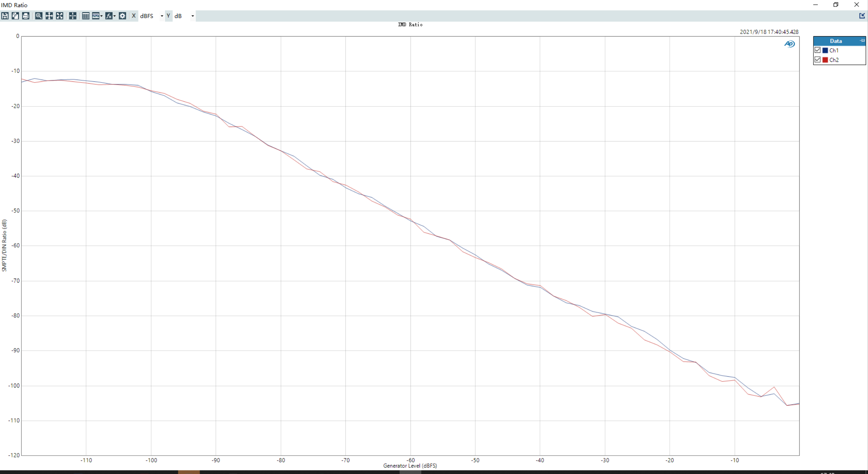This screenshot has width=868, height=474.
Task: Click the IMD Ratio graph title
Action: (x=410, y=25)
